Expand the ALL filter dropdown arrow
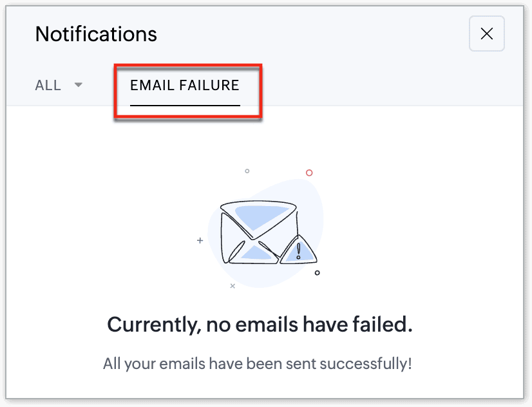Viewport: 532px width, 407px height. pyautogui.click(x=79, y=85)
